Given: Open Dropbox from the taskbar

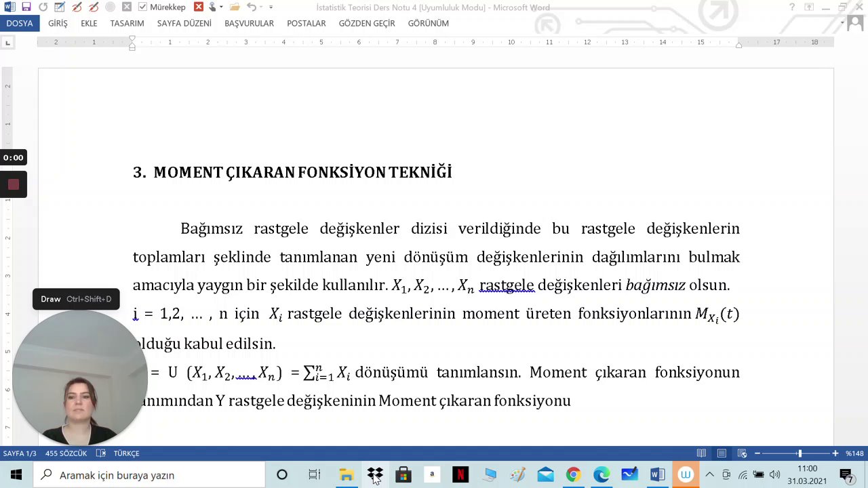Looking at the screenshot, I should pyautogui.click(x=375, y=475).
